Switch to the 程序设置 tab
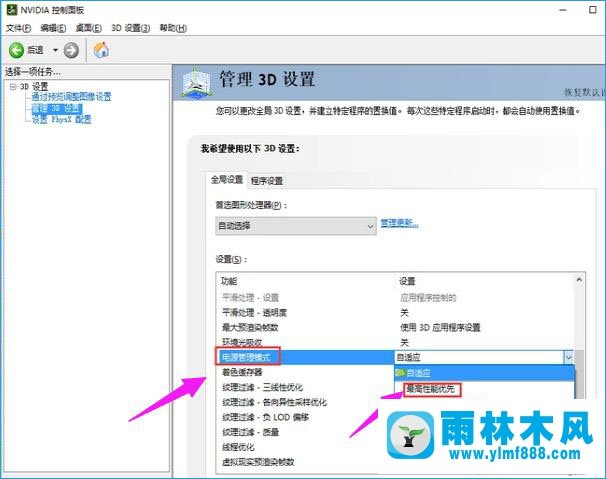Screen dimensions: 606x479 point(267,181)
